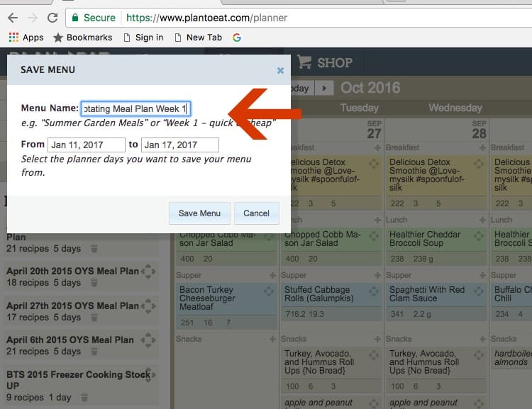Screen dimensions: 532x409
Task: Add recipe to Sep 27 Lunch
Action: [x=377, y=220]
